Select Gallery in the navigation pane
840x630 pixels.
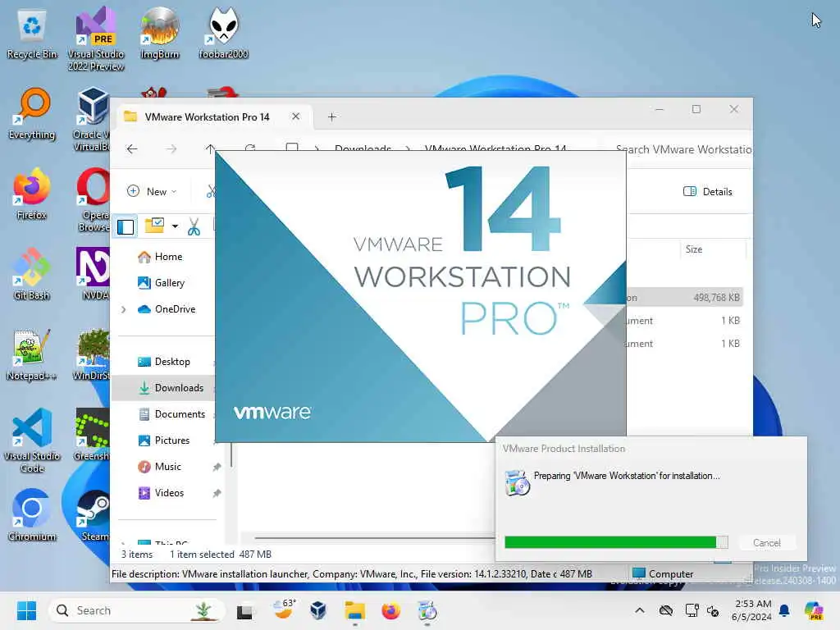pyautogui.click(x=162, y=283)
